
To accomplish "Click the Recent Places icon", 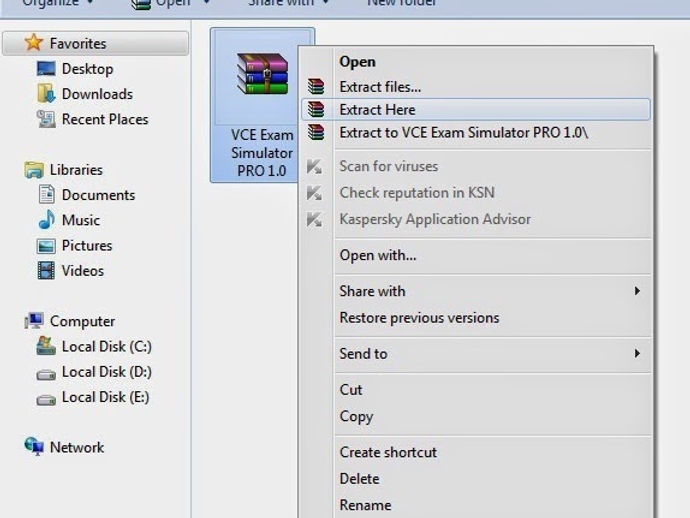I will [46, 119].
